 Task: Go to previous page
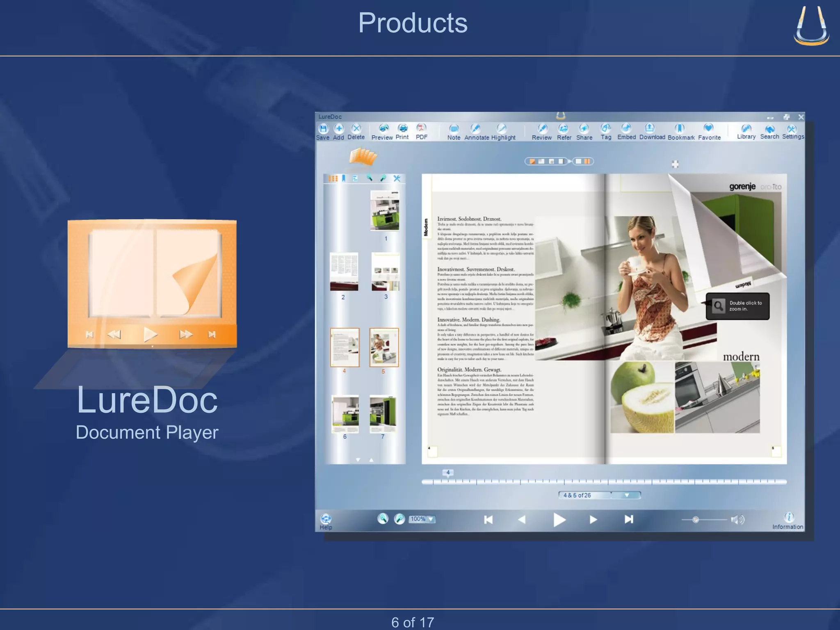point(521,520)
